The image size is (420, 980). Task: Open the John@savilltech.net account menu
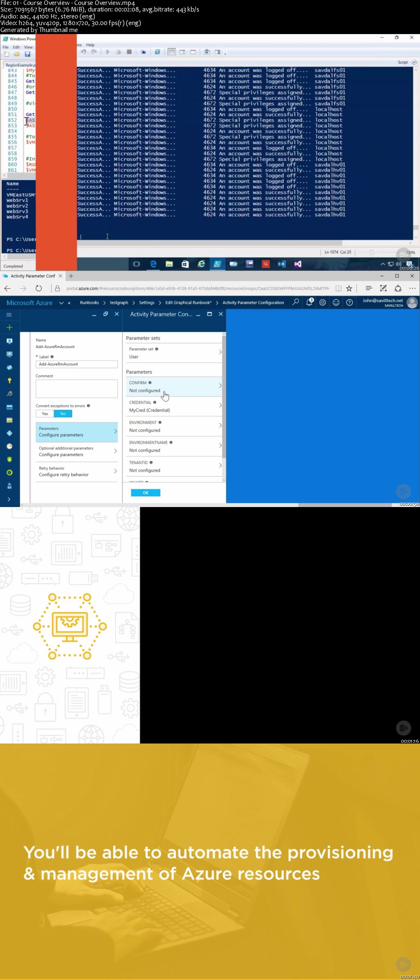point(390,303)
